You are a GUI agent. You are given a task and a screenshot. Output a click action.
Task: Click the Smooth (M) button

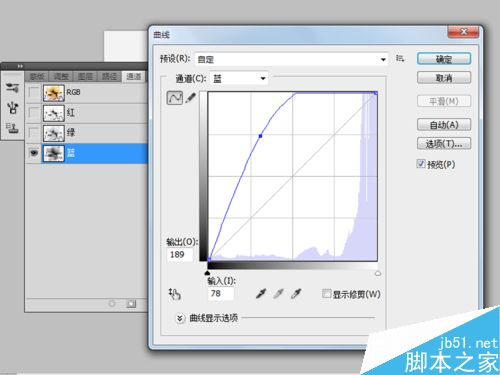(444, 101)
